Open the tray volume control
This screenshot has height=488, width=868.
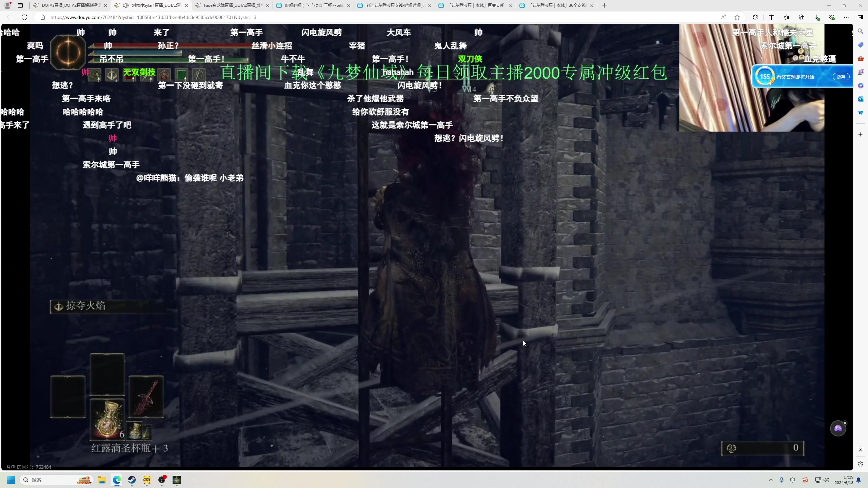point(826,480)
